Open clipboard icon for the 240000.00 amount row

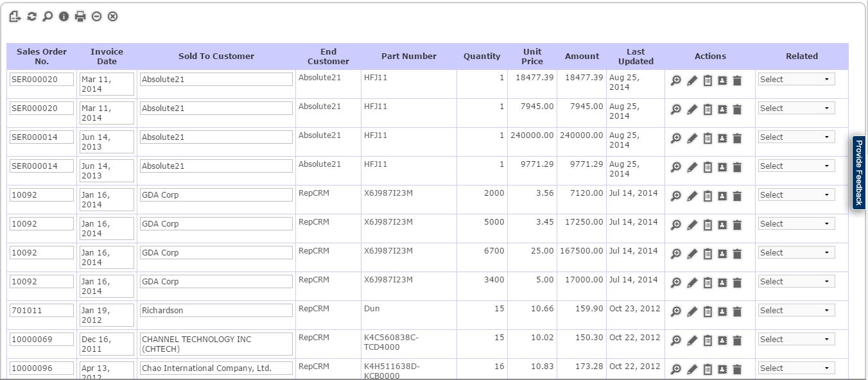pos(707,138)
